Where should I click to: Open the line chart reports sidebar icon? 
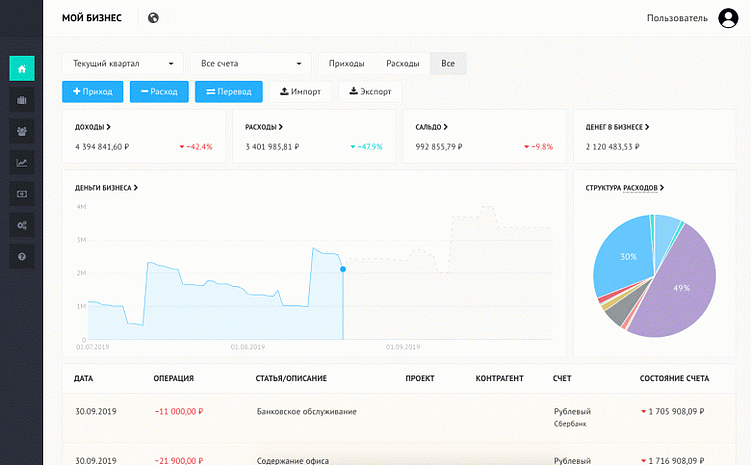pyautogui.click(x=22, y=163)
